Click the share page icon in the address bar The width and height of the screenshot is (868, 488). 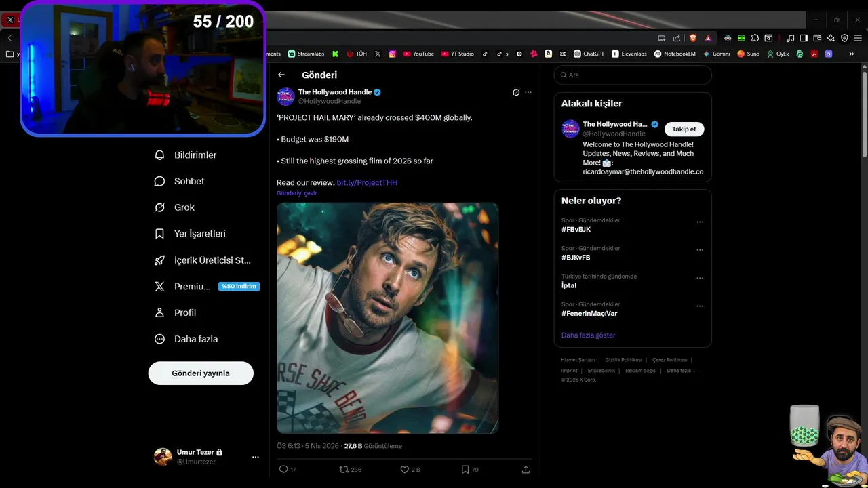point(677,38)
